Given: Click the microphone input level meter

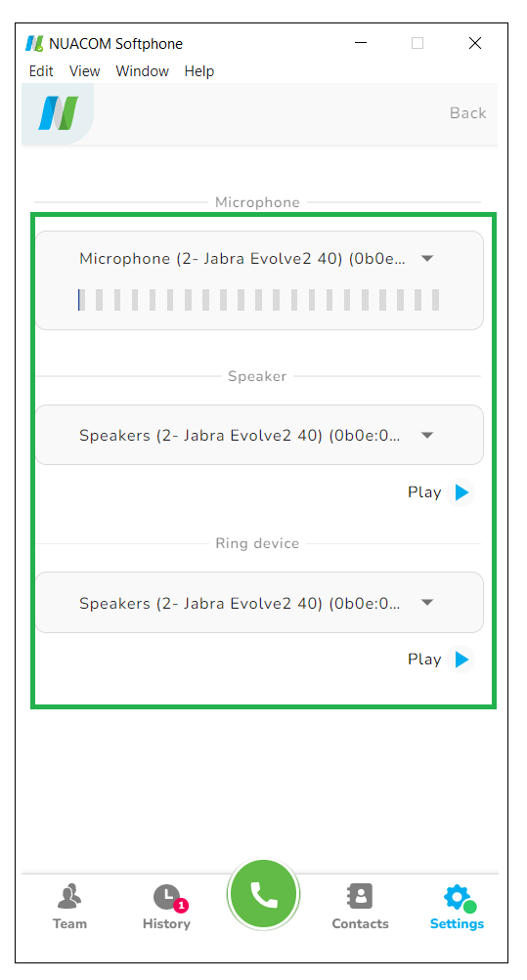Looking at the screenshot, I should (x=259, y=300).
